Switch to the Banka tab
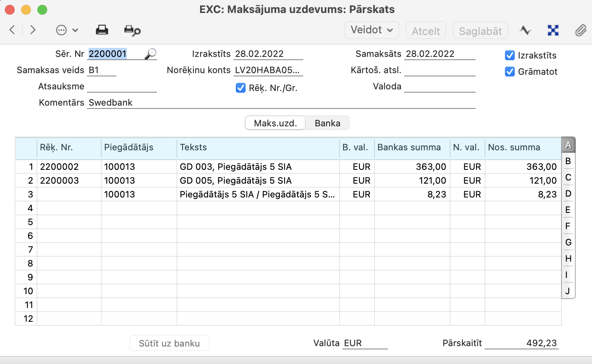The image size is (592, 364). tap(327, 123)
